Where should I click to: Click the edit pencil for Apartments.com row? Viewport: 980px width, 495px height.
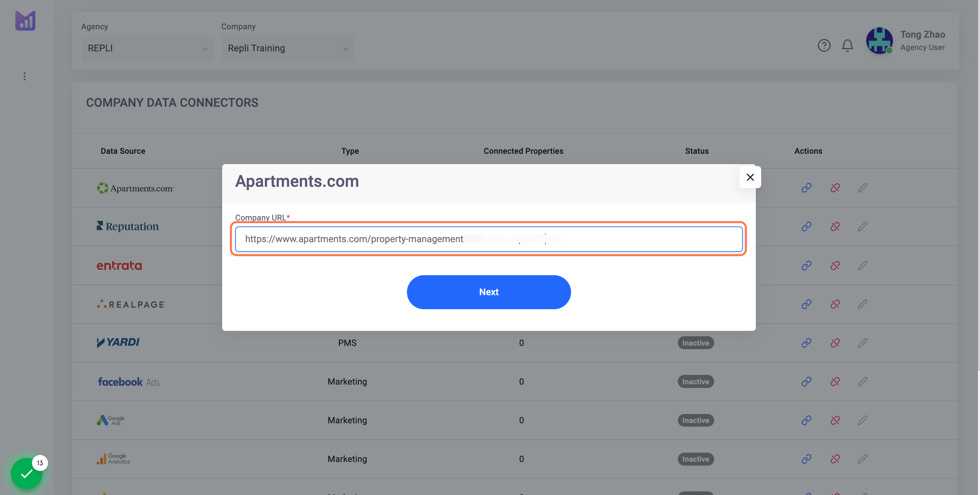(x=863, y=188)
